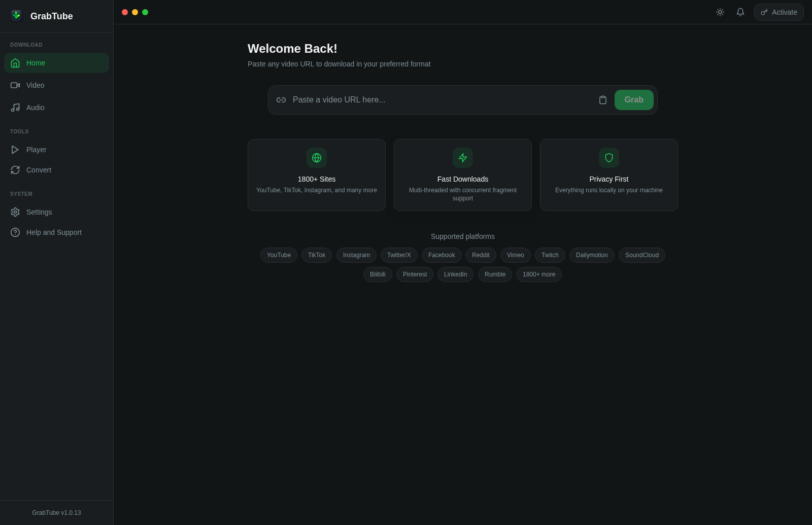Click the GrabTube logo icon
Screen dimensions: 812x525
16,16
